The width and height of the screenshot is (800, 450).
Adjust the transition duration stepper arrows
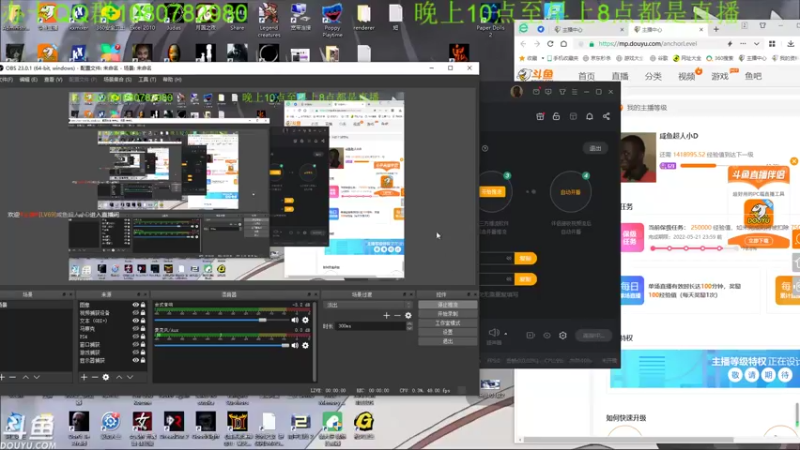[409, 326]
